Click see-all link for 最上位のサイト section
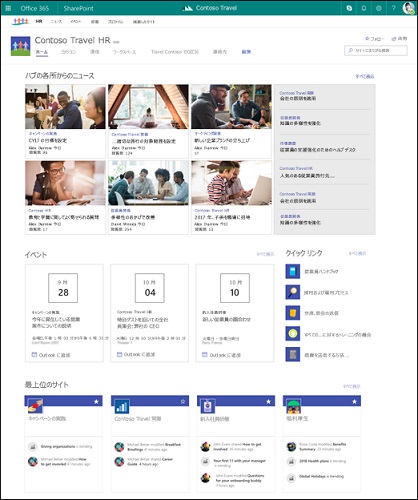The image size is (418, 500). (352, 386)
